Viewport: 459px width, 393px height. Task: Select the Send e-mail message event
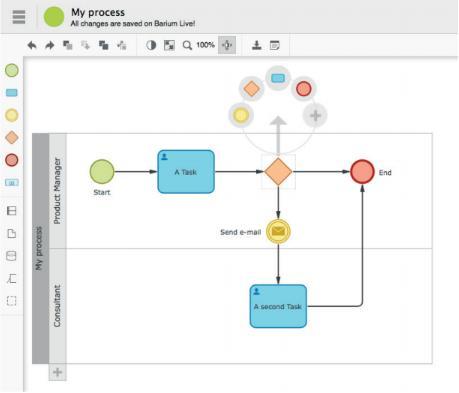[x=278, y=231]
